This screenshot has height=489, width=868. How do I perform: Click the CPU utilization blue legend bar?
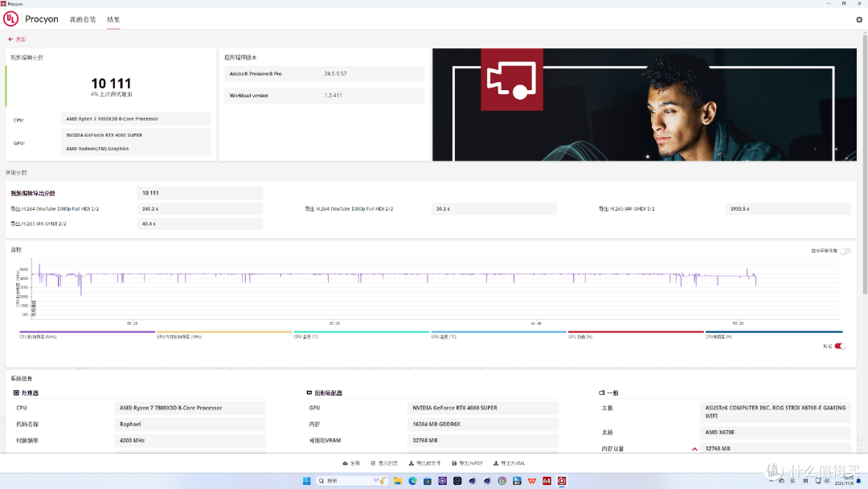(774, 331)
